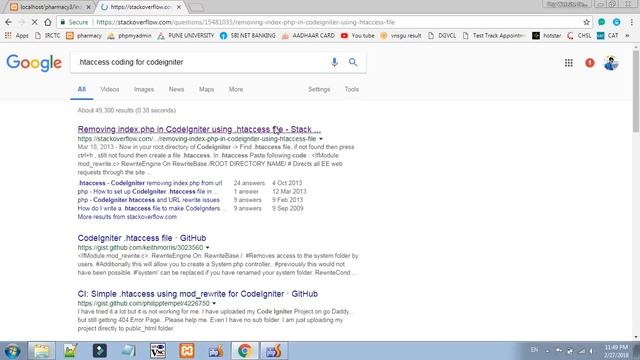Image resolution: width=640 pixels, height=360 pixels.
Task: Click the Google logo
Action: (34, 63)
